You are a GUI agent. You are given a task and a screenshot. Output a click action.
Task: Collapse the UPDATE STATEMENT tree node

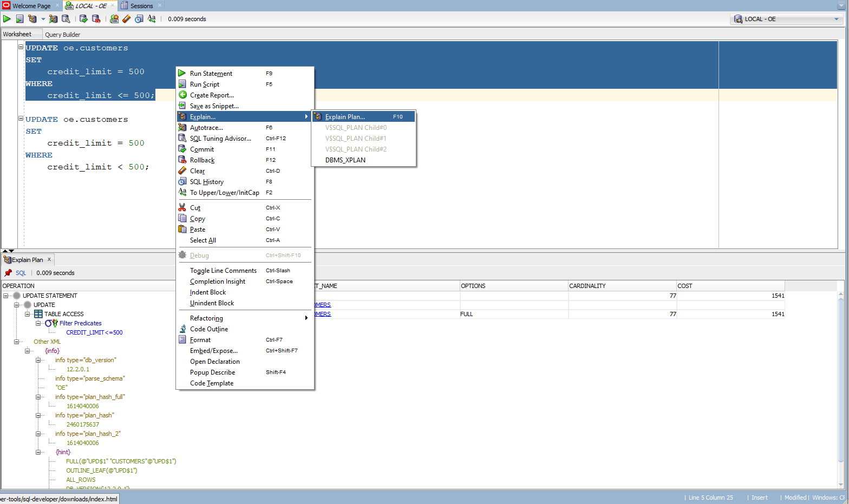pos(5,296)
